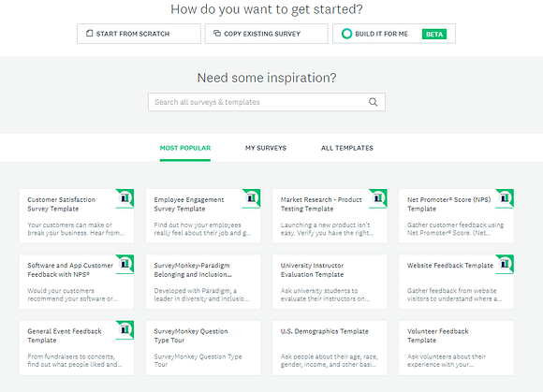Click the BETA badge

(x=434, y=34)
